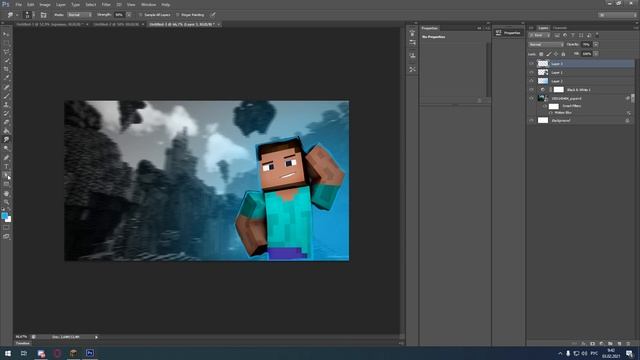This screenshot has height=360, width=640.
Task: Open the Strength slider arrow
Action: (129, 15)
